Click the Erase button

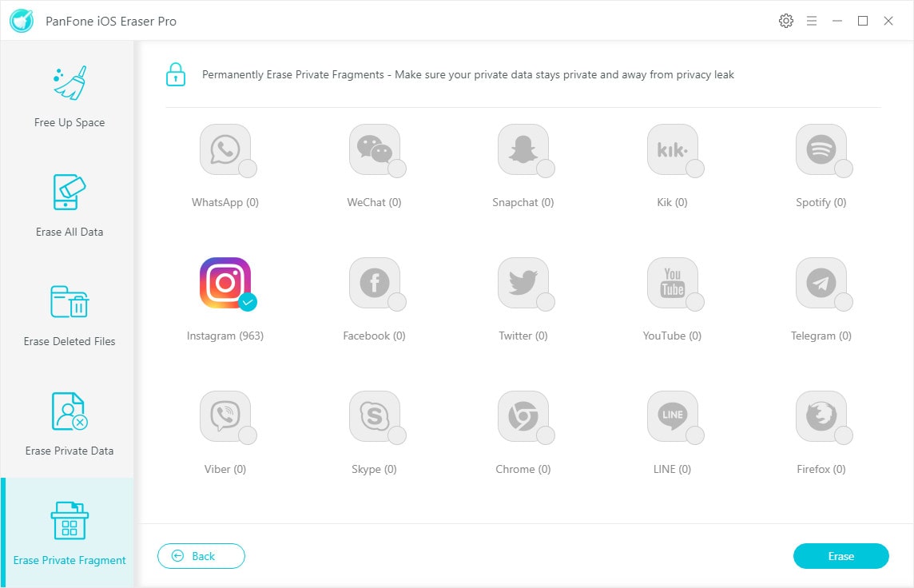tap(840, 556)
